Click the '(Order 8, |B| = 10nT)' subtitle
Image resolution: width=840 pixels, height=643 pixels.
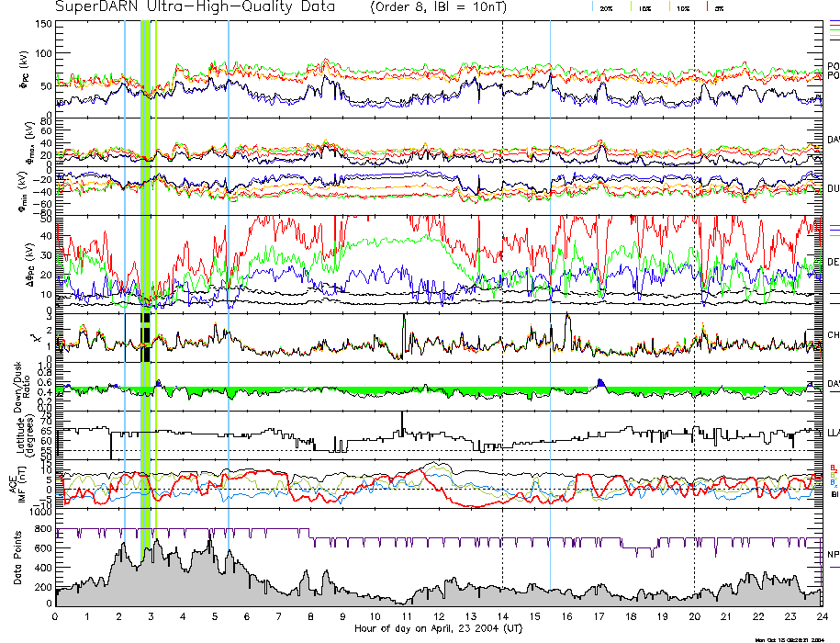click(438, 7)
